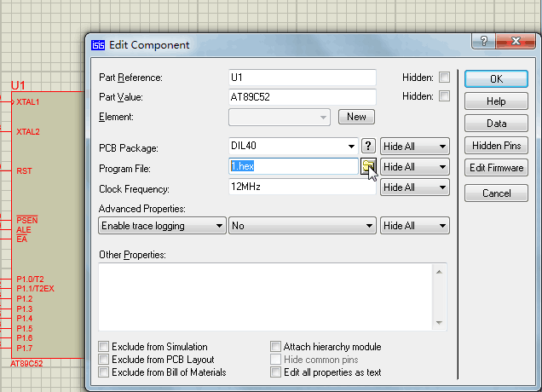Open Hide All dropdown for Program File
Image resolution: width=542 pixels, height=392 pixels.
click(415, 167)
